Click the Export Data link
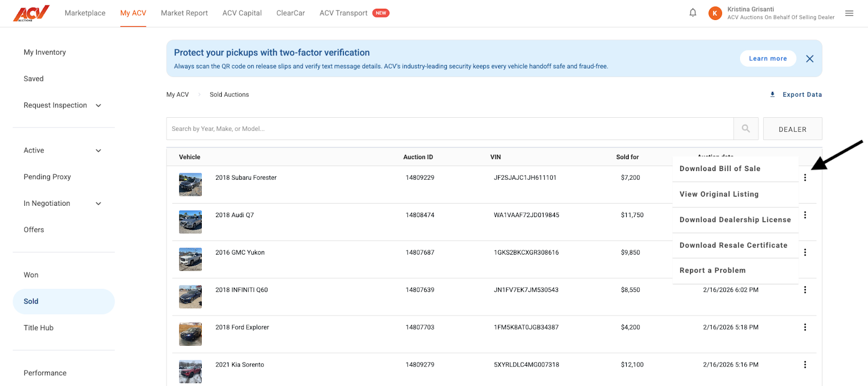Screen dimensions: 868x386 point(802,94)
